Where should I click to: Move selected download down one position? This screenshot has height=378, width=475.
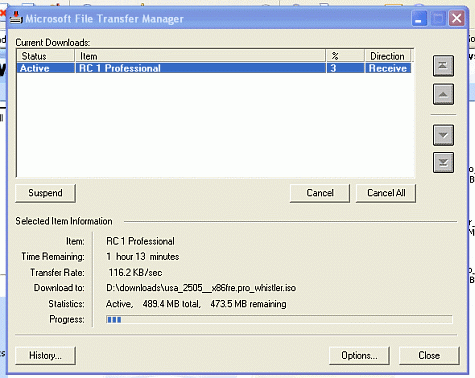pyautogui.click(x=443, y=135)
